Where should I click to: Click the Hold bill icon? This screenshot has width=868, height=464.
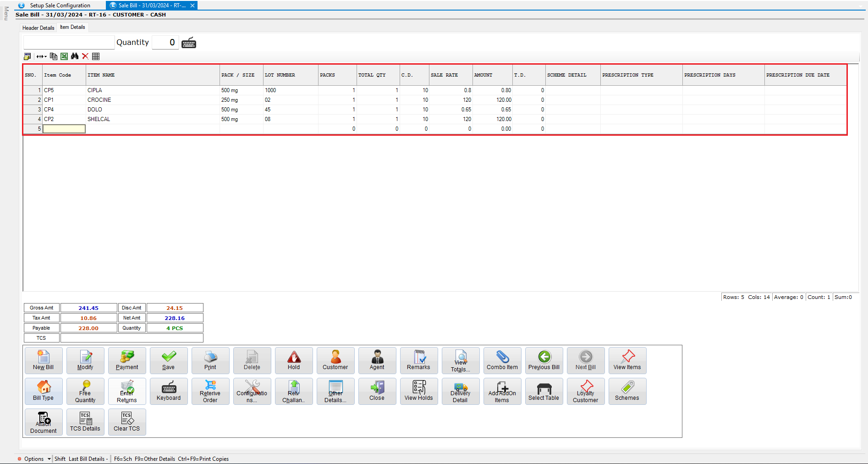(x=294, y=360)
